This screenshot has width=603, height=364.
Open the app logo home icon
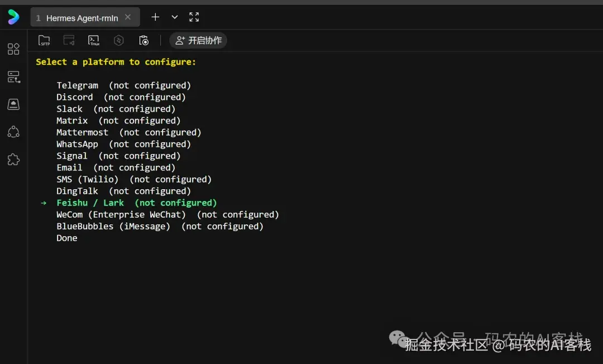13,17
